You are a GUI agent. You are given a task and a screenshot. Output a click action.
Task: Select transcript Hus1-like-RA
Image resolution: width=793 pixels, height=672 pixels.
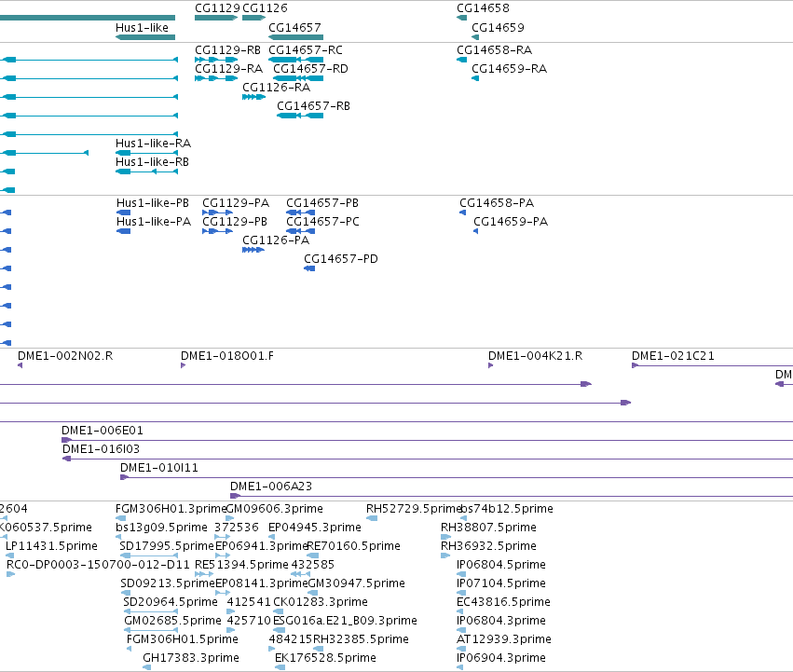[146, 153]
